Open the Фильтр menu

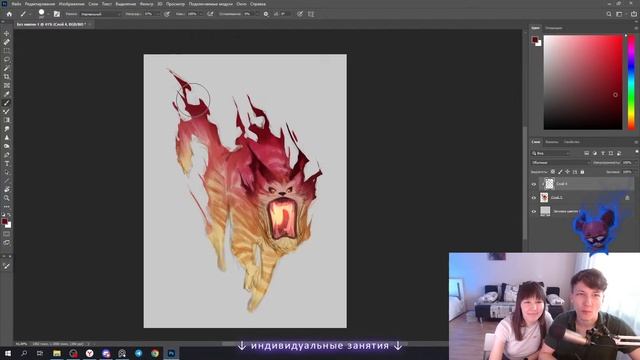click(x=147, y=4)
